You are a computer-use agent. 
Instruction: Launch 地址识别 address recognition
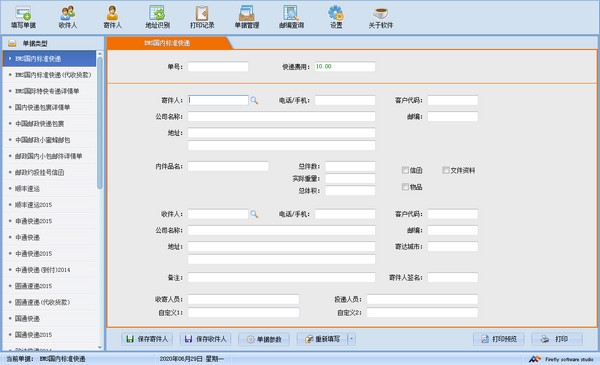pos(157,18)
